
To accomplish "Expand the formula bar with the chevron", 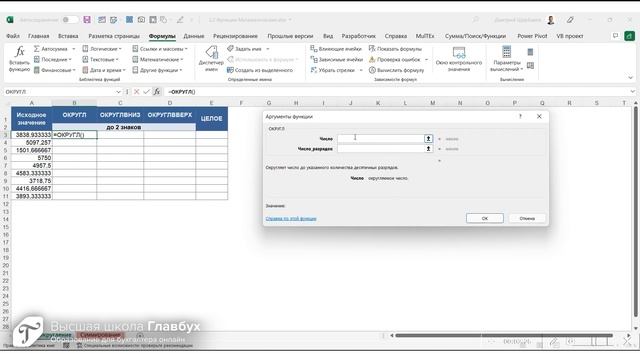I will click(x=633, y=92).
